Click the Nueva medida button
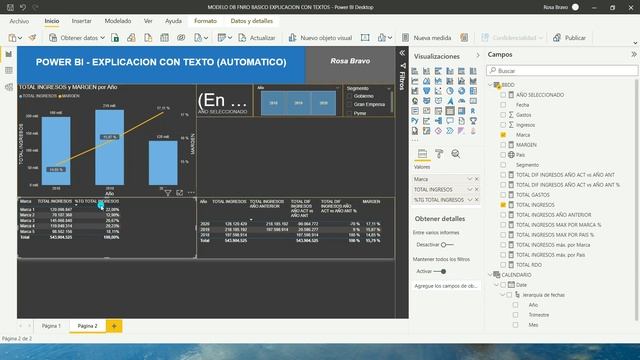Viewport: 640px width, 360px height. pyautogui.click(x=427, y=38)
